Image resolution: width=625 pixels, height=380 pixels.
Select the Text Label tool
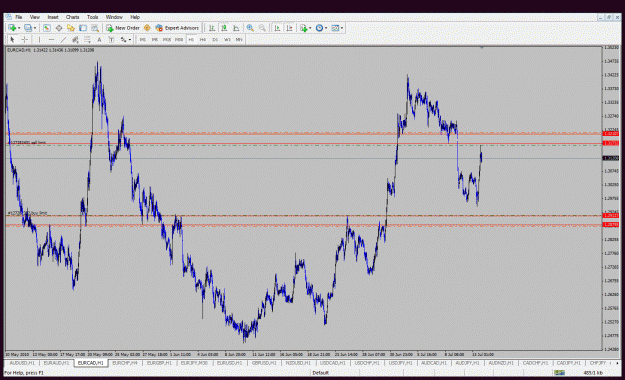pyautogui.click(x=111, y=39)
